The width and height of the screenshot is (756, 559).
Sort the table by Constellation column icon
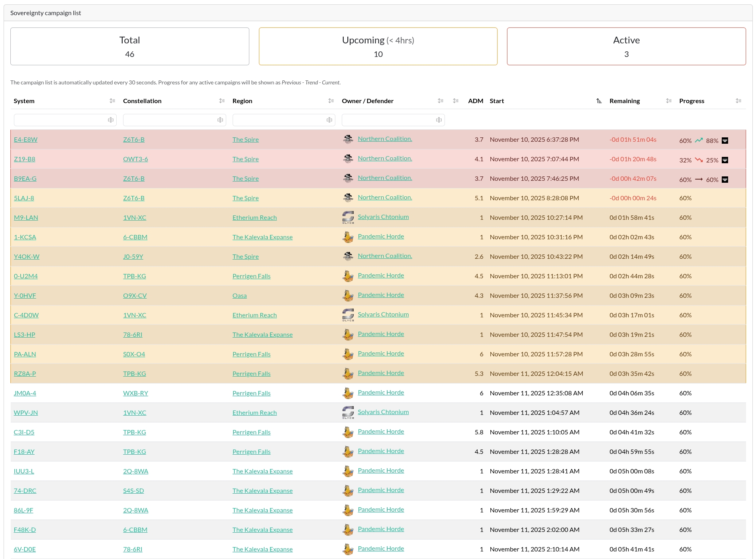click(222, 101)
